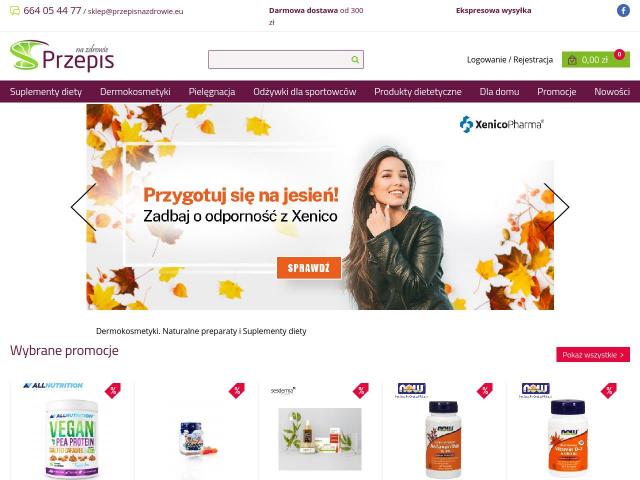The height and width of the screenshot is (480, 640).
Task: Open the shopping cart showing 0,00 zł
Action: coord(595,60)
